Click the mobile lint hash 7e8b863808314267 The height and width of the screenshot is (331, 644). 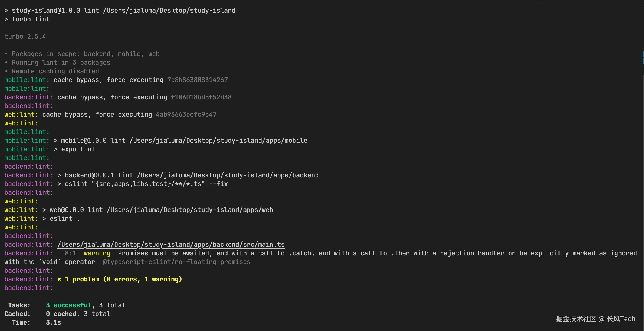click(x=197, y=80)
